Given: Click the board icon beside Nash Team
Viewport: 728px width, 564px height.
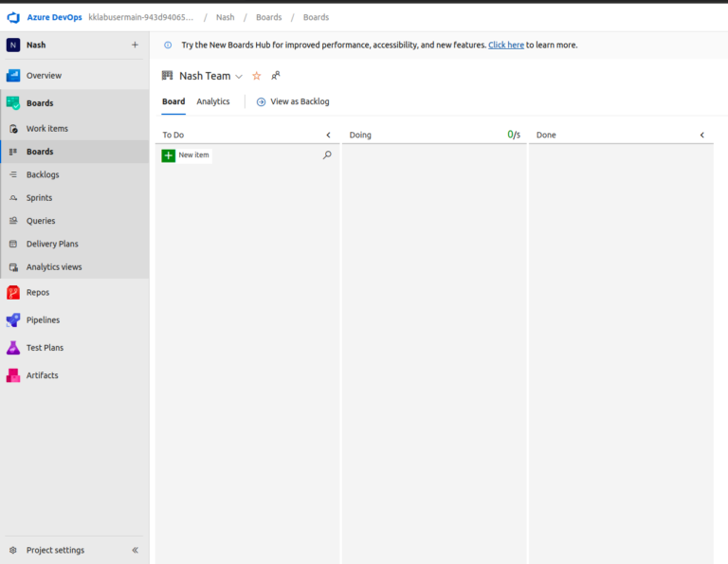Looking at the screenshot, I should pos(167,75).
